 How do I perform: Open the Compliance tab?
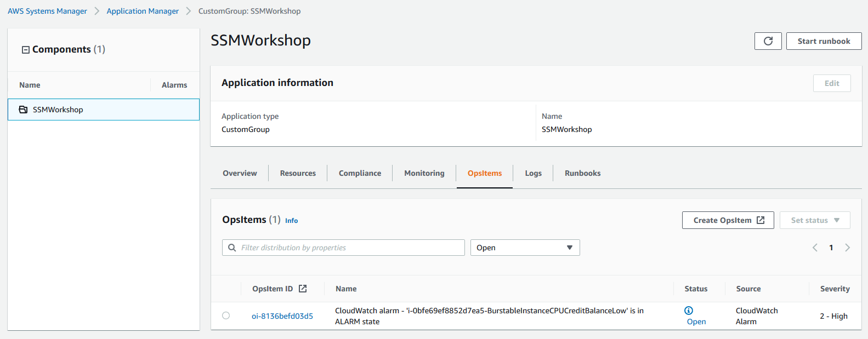point(360,173)
